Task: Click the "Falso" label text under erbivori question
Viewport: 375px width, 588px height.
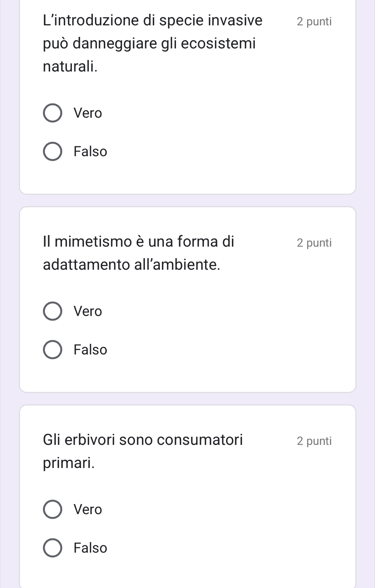Action: (90, 548)
